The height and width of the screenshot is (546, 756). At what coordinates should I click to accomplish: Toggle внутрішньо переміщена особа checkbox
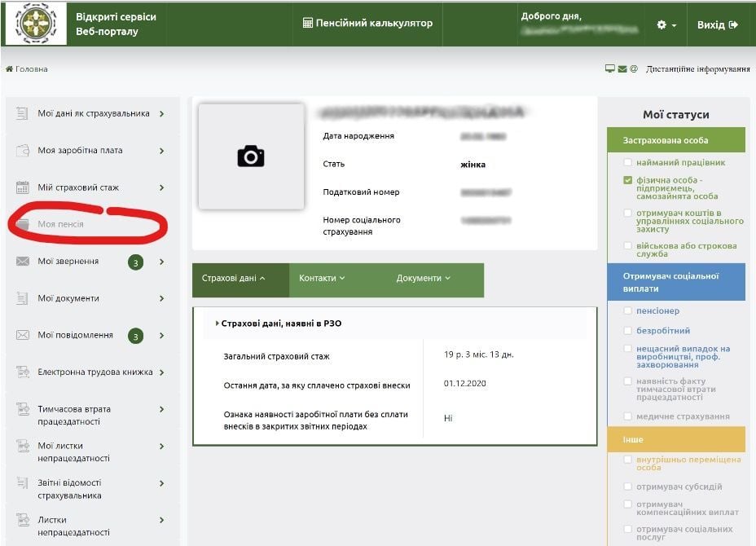pos(627,459)
